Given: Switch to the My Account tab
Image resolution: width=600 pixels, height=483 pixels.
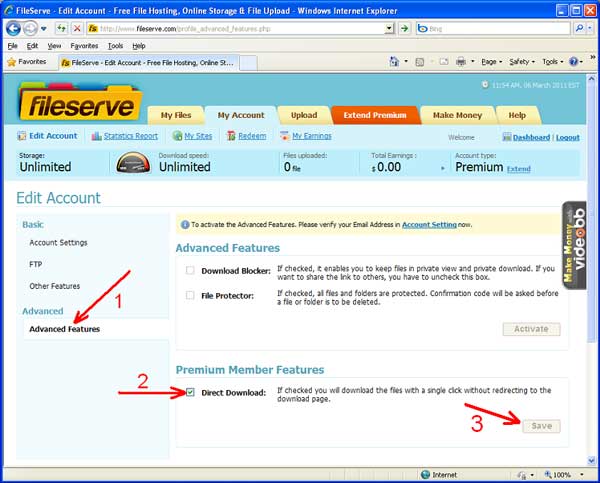Looking at the screenshot, I should (241, 115).
